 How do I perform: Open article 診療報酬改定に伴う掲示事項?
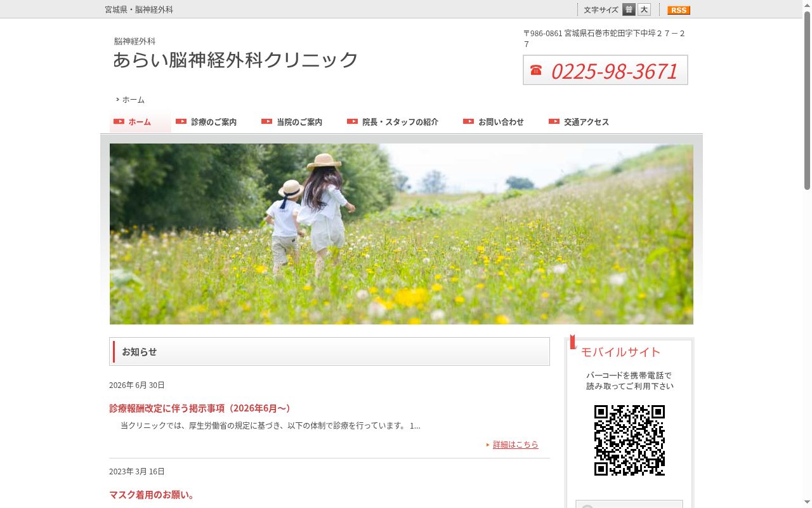pos(200,408)
